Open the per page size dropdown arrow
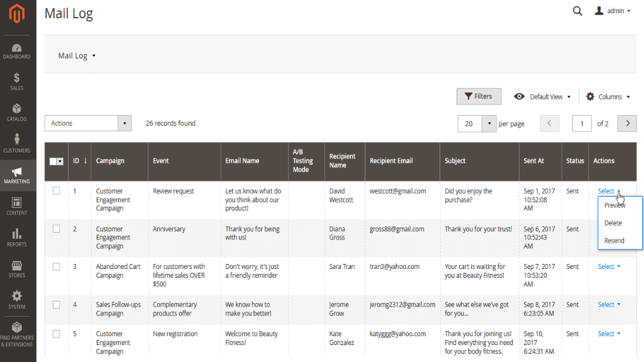The image size is (644, 362). click(489, 124)
